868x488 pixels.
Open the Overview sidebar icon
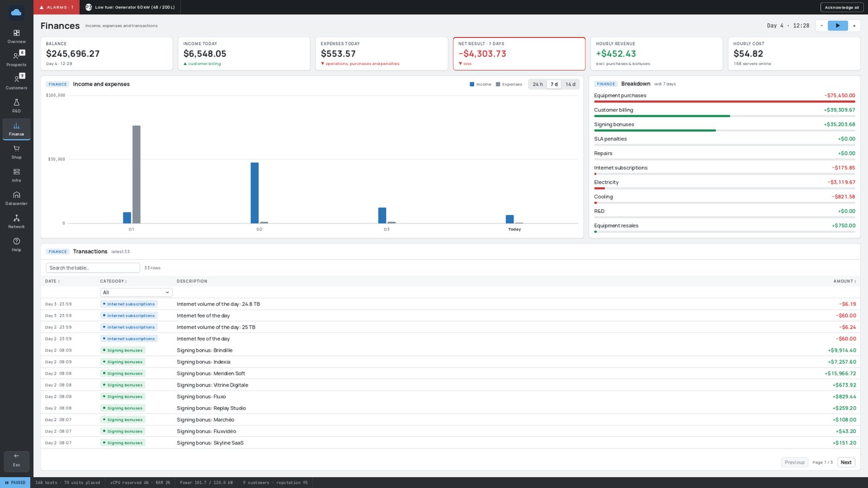[16, 36]
